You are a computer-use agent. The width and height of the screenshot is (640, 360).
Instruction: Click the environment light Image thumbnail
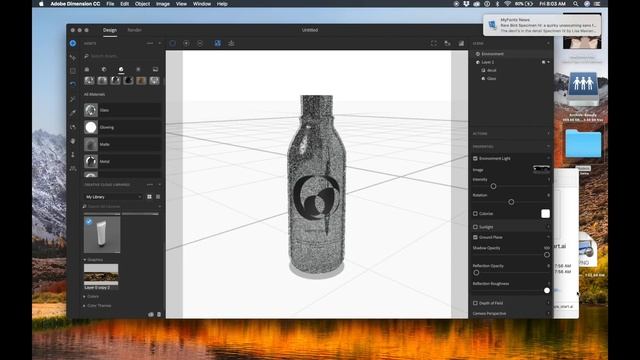click(542, 169)
